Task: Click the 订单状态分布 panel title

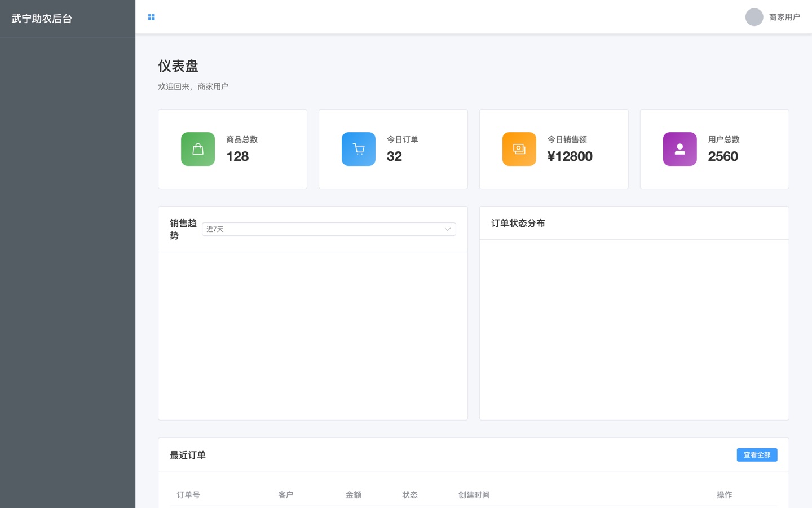Action: coord(518,224)
